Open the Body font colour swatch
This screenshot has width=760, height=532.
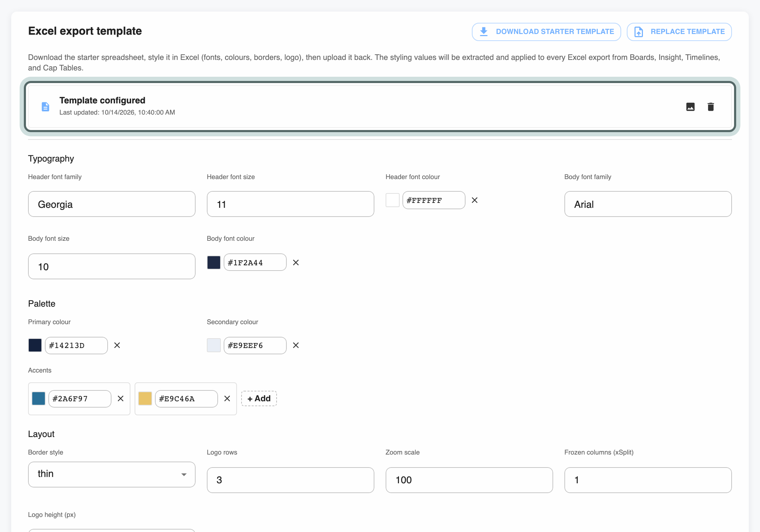click(x=214, y=262)
